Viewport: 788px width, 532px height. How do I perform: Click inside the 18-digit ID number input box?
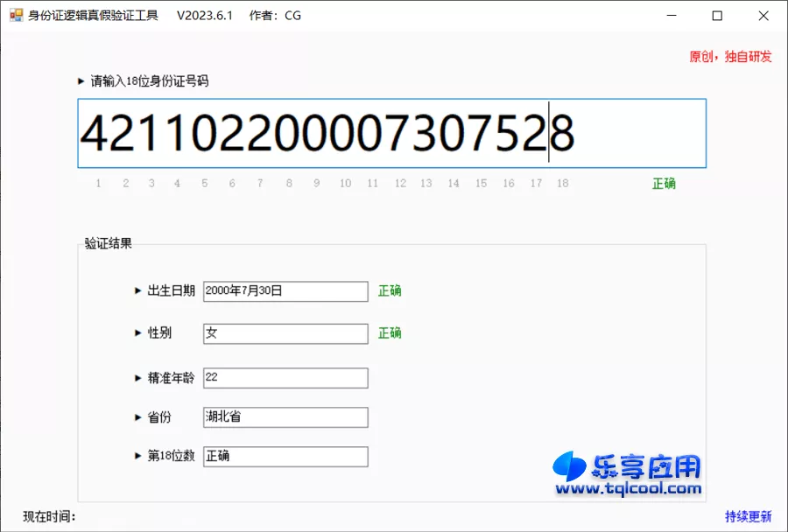(392, 134)
